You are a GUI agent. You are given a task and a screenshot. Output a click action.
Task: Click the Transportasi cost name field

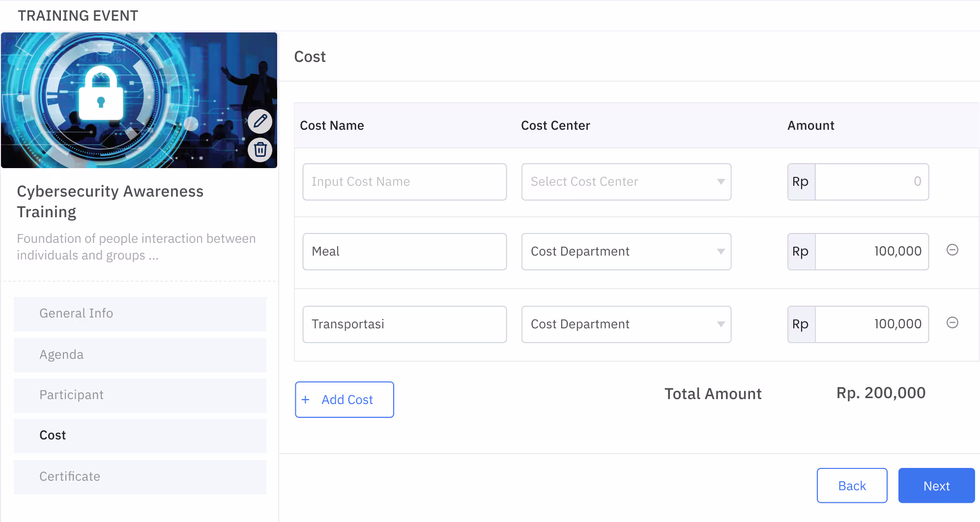click(x=404, y=324)
